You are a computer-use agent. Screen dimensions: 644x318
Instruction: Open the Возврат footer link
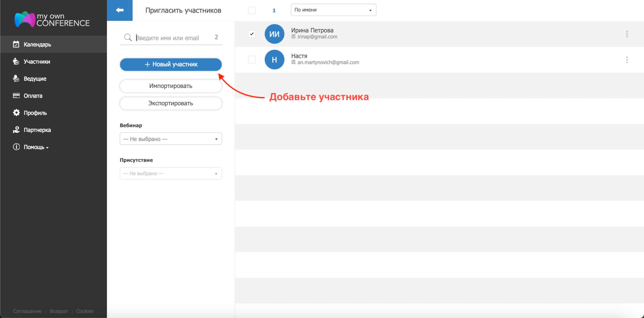coord(59,311)
